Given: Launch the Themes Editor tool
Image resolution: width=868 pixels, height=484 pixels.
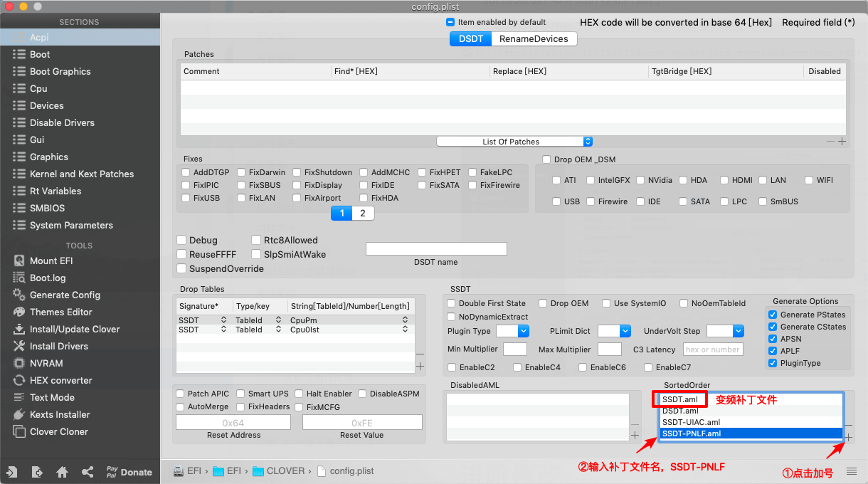Looking at the screenshot, I should [x=60, y=312].
